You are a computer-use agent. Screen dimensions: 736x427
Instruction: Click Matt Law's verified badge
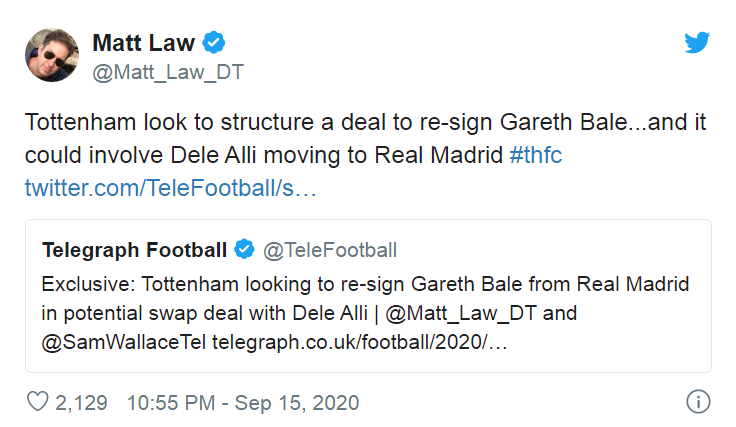point(214,42)
